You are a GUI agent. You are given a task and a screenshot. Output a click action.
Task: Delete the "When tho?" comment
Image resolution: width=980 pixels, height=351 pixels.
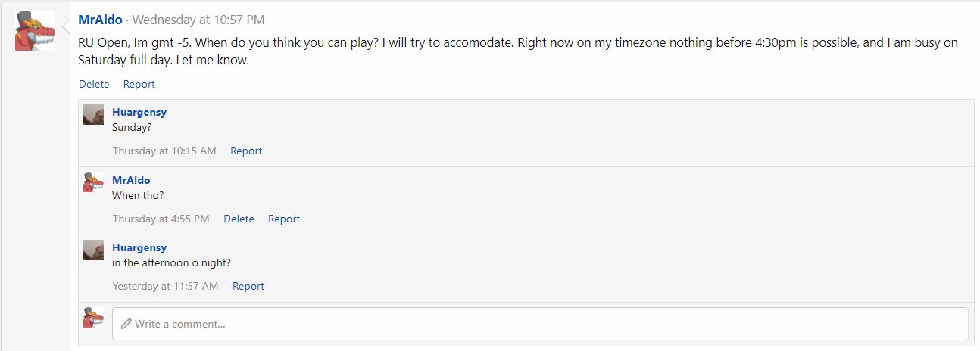(x=239, y=219)
